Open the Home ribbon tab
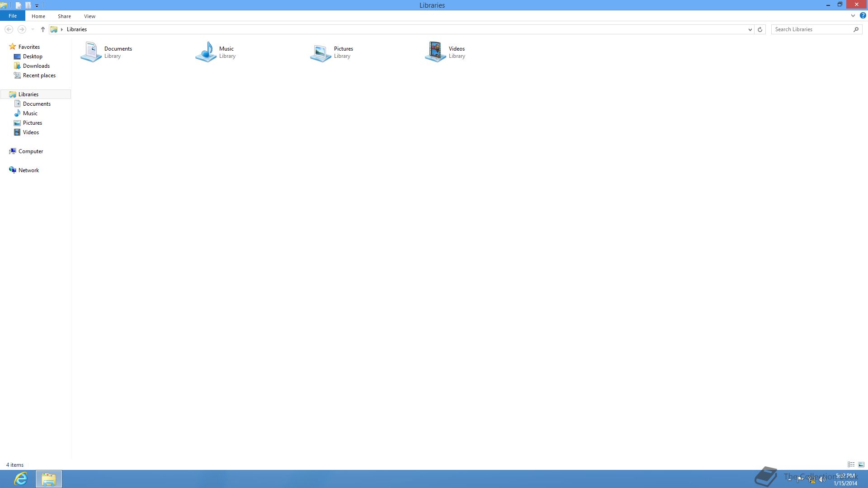Image resolution: width=868 pixels, height=488 pixels. click(38, 16)
